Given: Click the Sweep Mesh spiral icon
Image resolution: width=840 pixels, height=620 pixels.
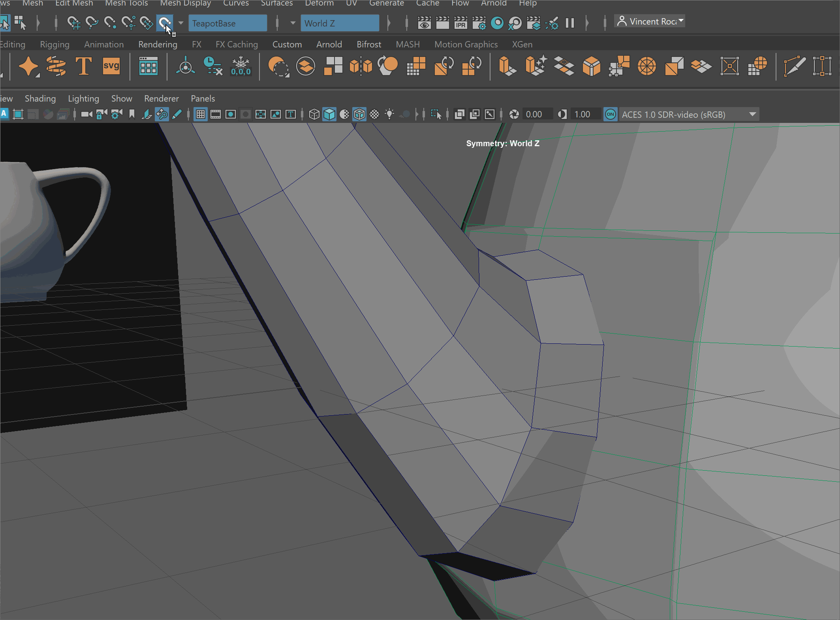Looking at the screenshot, I should [56, 66].
